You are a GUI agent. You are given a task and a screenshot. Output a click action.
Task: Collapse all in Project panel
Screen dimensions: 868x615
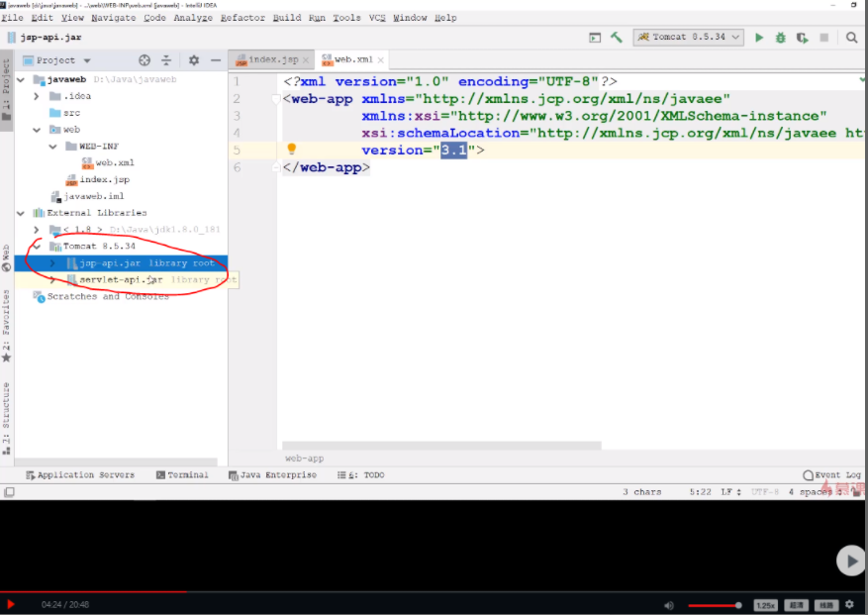coord(166,60)
